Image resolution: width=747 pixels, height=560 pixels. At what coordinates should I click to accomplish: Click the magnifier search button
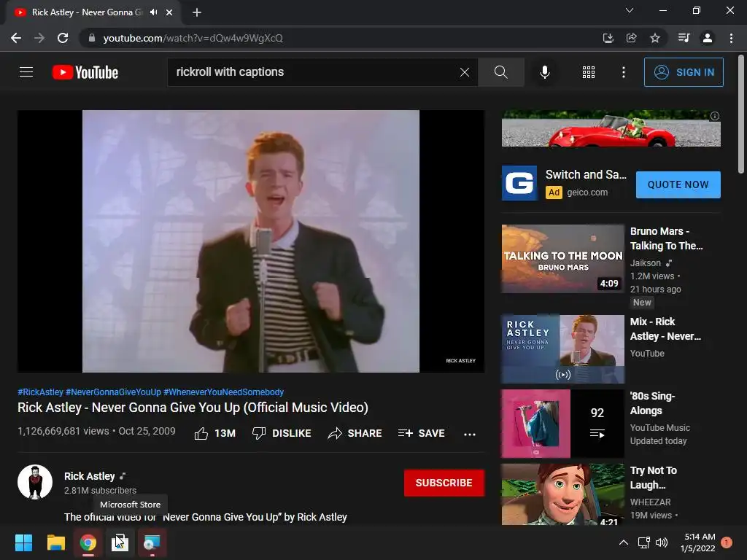click(x=500, y=72)
